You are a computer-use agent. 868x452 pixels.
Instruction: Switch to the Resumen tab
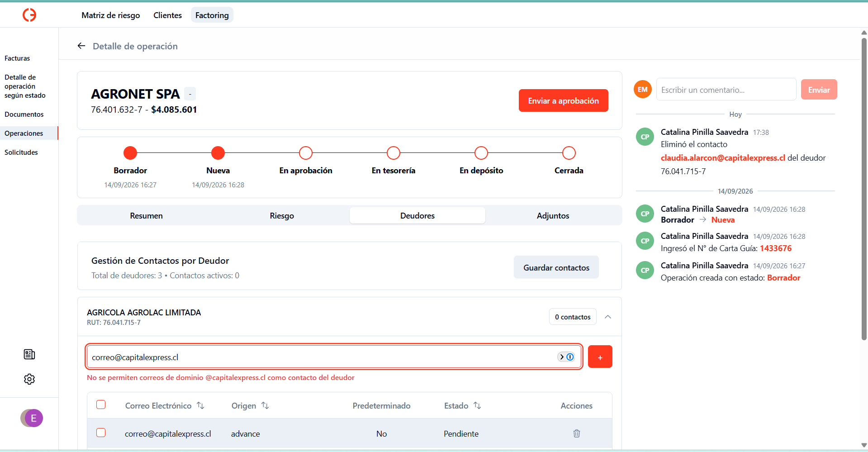[146, 216]
